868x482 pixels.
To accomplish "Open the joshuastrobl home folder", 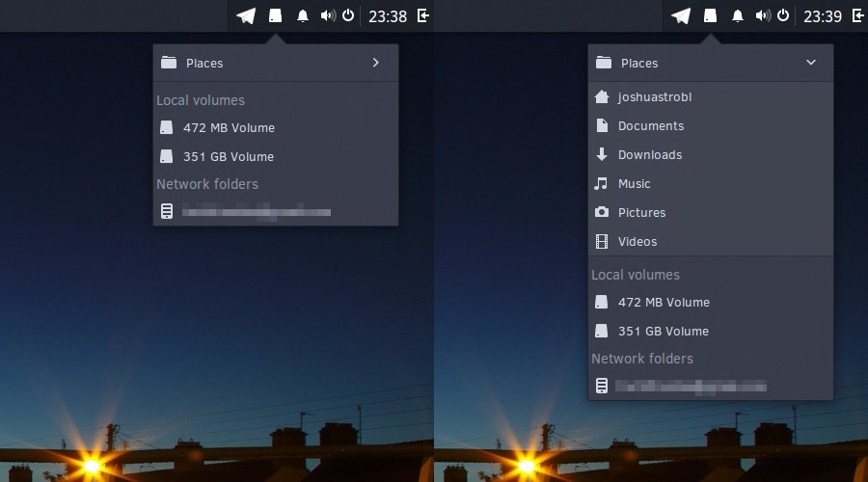I will pyautogui.click(x=655, y=97).
